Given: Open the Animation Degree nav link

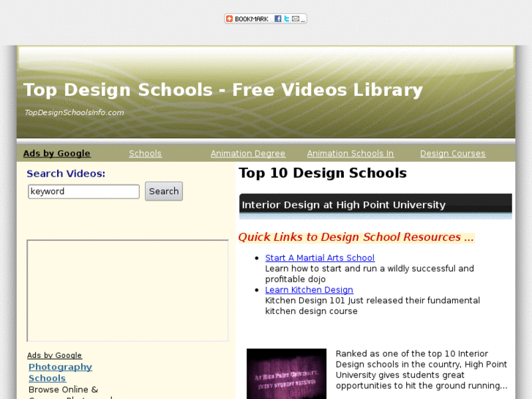Looking at the screenshot, I should pyautogui.click(x=247, y=154).
